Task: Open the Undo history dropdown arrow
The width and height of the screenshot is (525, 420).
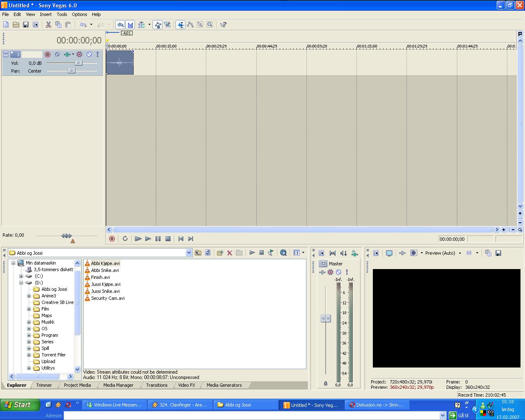Action: 91,25
